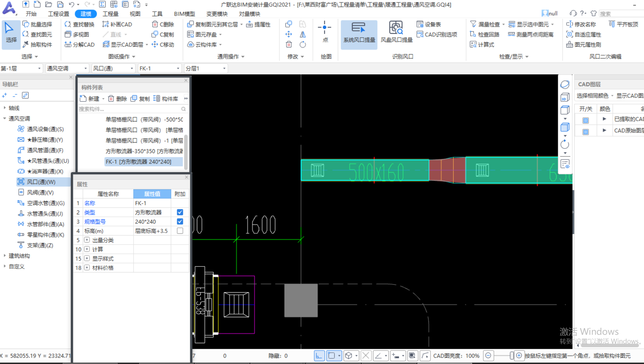Click 新建 in component list
The height and width of the screenshot is (364, 644).
[90, 99]
